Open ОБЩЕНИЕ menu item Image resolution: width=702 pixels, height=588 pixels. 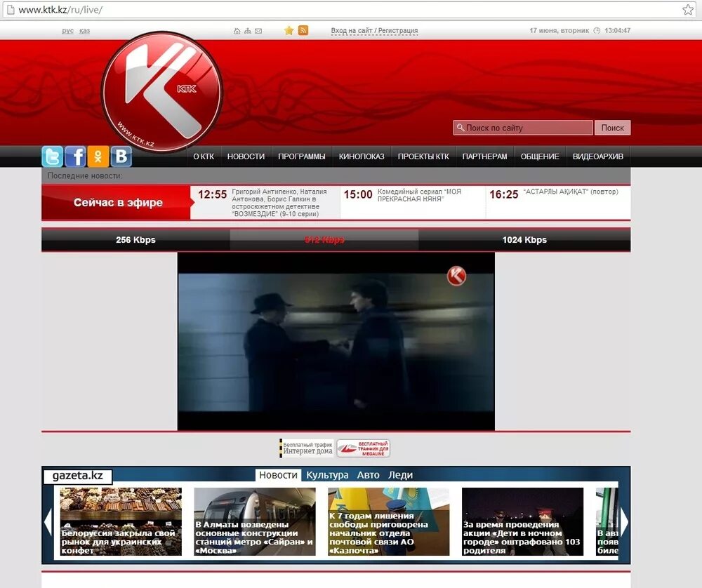tap(540, 156)
